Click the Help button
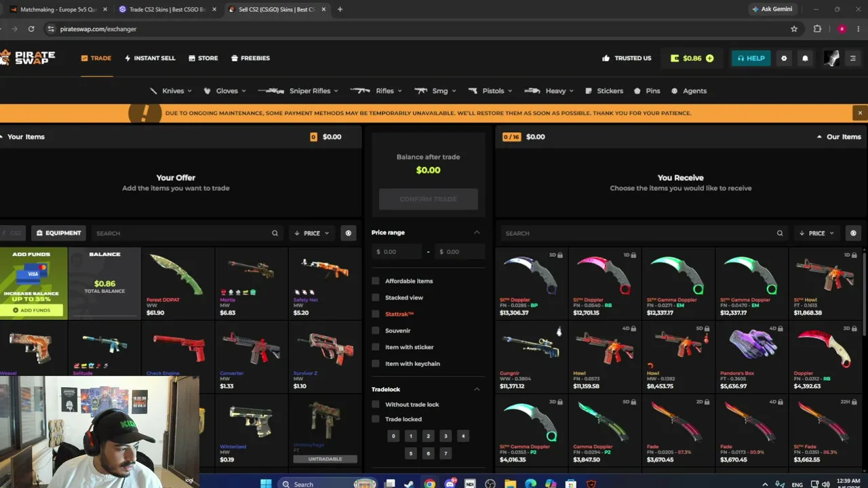 [x=751, y=58]
